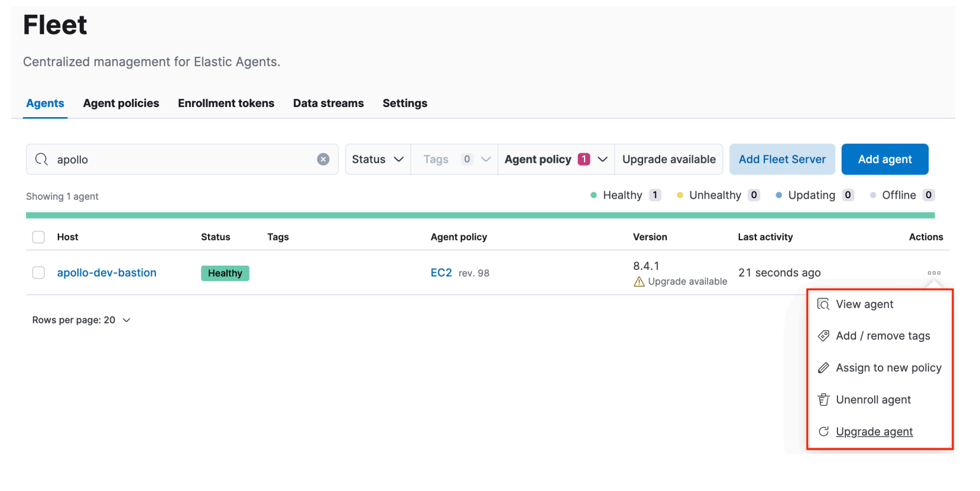Click the tag icon for Add / remove tags
This screenshot has height=491, width=980.
[823, 336]
